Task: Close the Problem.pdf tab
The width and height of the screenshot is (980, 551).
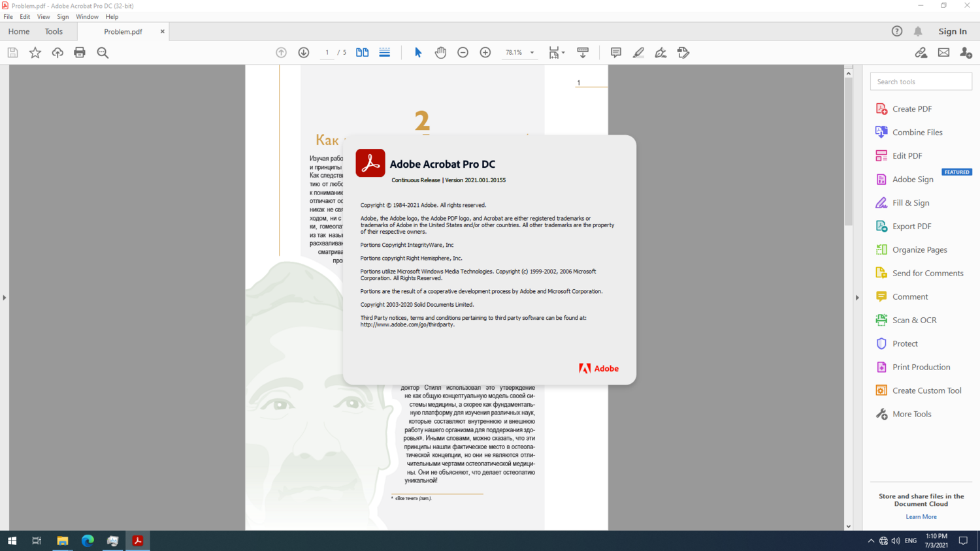Action: click(x=163, y=31)
